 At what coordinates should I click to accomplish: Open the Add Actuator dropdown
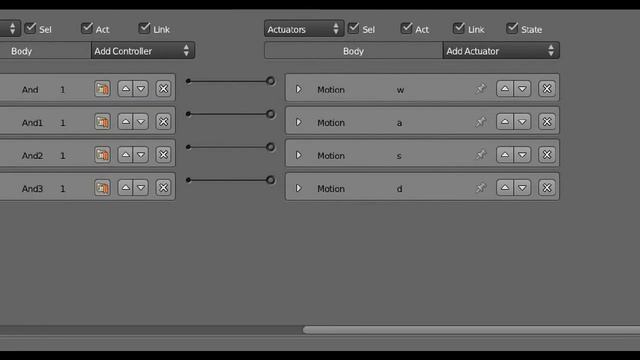coord(501,51)
